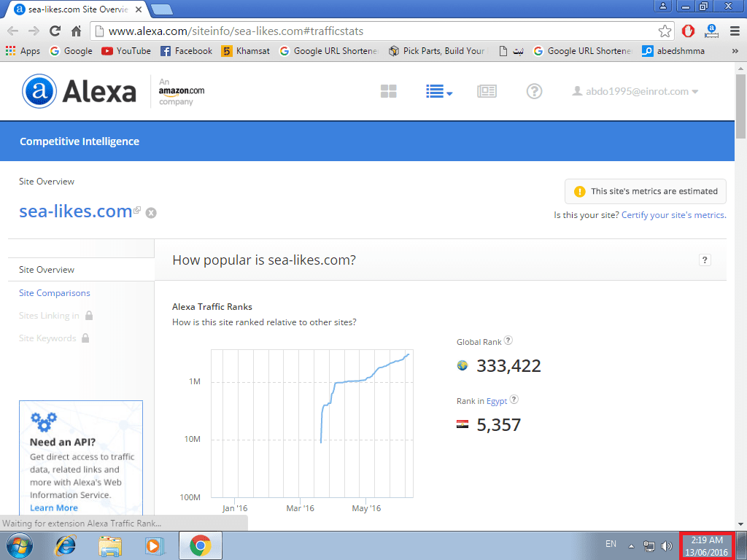
Task: Open the dashboard grid icon
Action: coord(388,91)
